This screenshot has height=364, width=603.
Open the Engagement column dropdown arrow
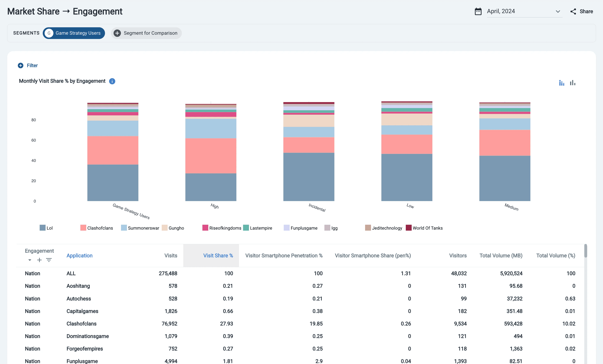[30, 260]
